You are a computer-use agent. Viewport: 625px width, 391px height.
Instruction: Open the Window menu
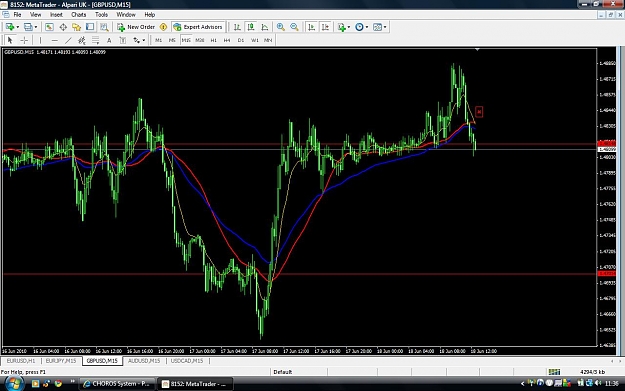[x=126, y=15]
